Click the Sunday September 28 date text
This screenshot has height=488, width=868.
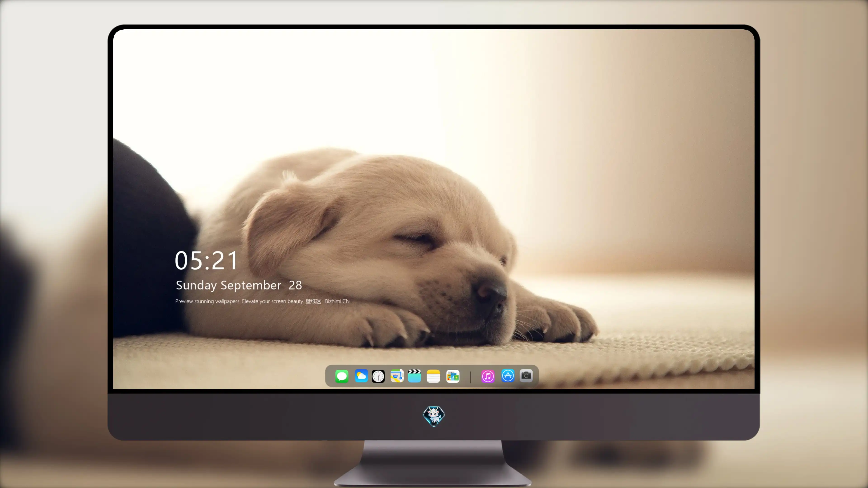[x=239, y=285]
